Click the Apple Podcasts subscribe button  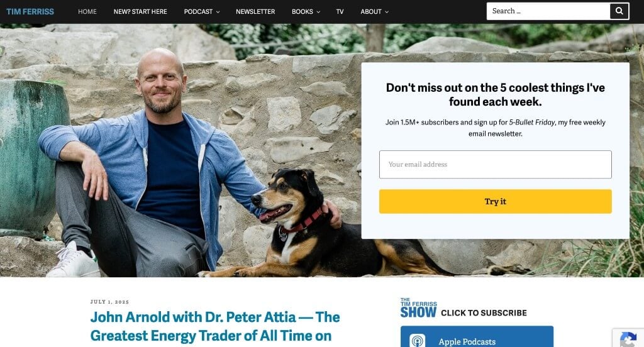click(x=477, y=337)
